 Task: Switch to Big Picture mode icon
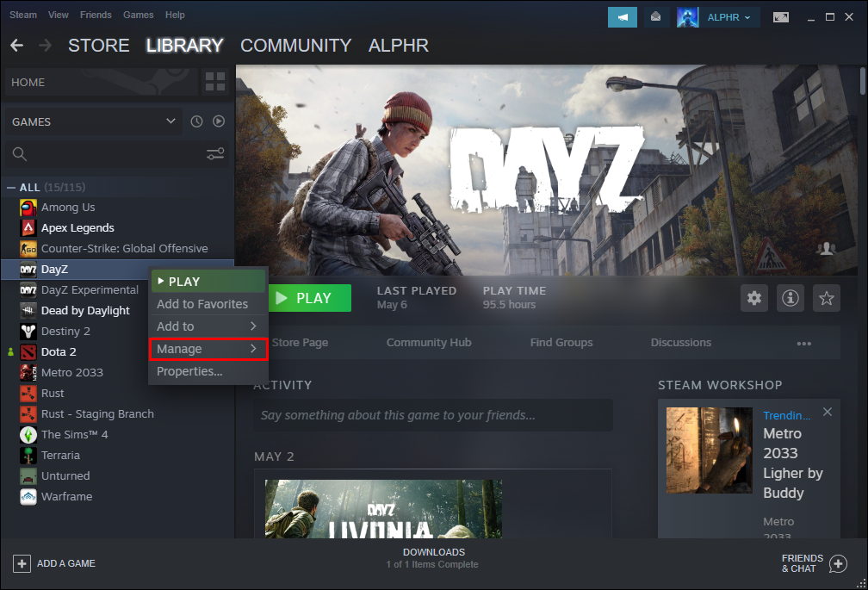point(781,17)
